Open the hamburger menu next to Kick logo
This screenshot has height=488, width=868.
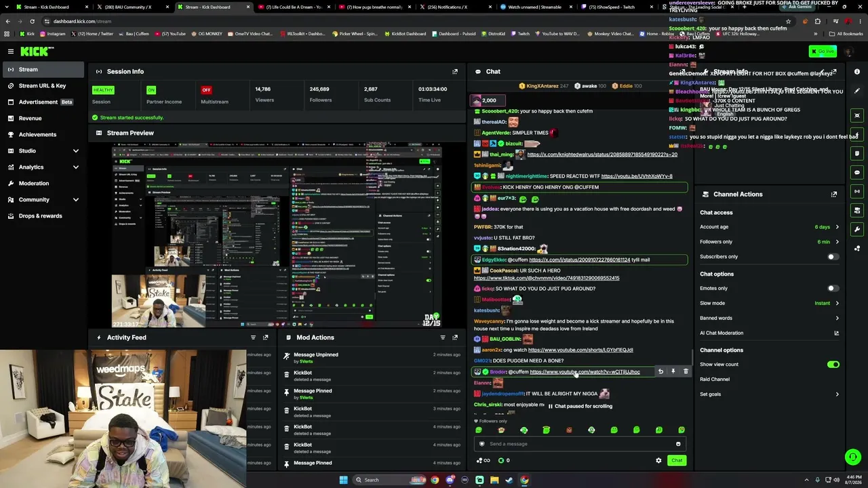point(11,52)
